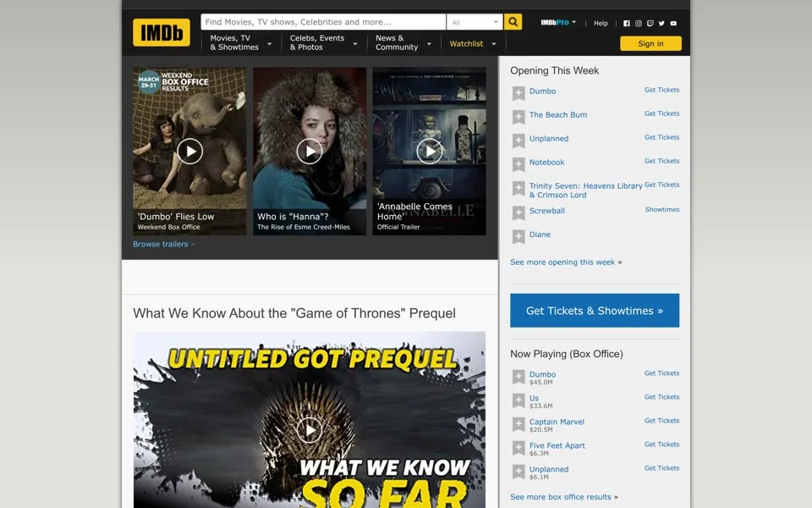Open the Dumbo link under Opening This Week
The image size is (812, 508).
(x=542, y=91)
